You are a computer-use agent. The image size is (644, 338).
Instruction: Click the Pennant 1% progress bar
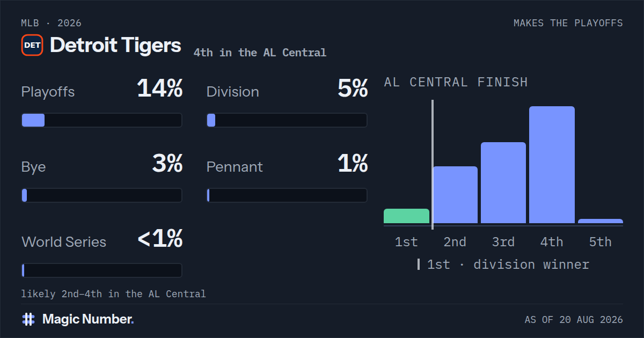(287, 195)
